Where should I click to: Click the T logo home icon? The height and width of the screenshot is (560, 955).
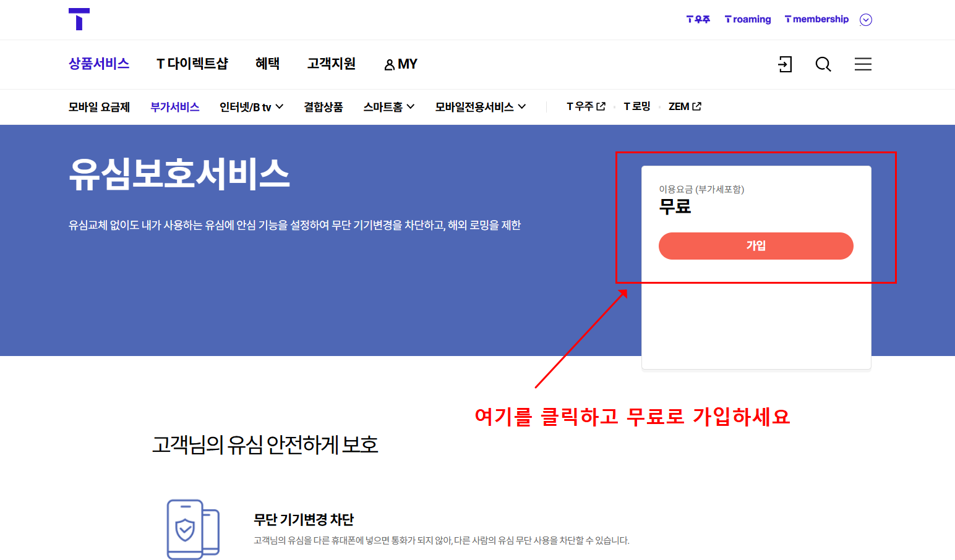[x=79, y=19]
